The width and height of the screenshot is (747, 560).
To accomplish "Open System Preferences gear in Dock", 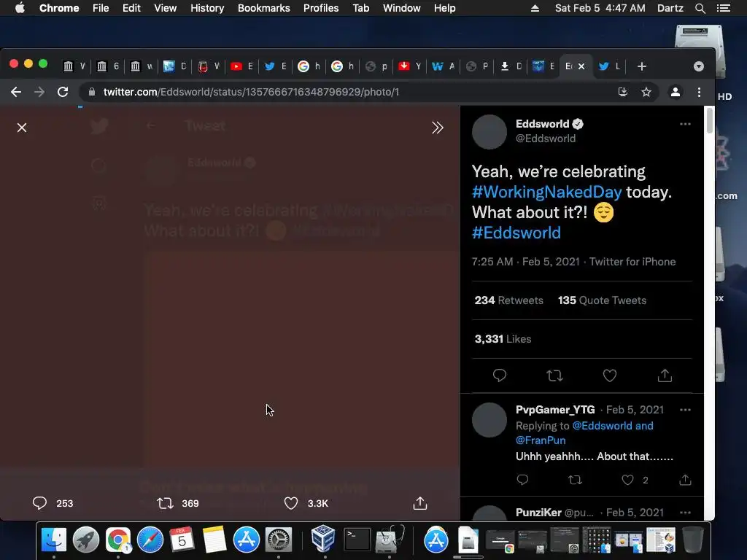I will (278, 540).
